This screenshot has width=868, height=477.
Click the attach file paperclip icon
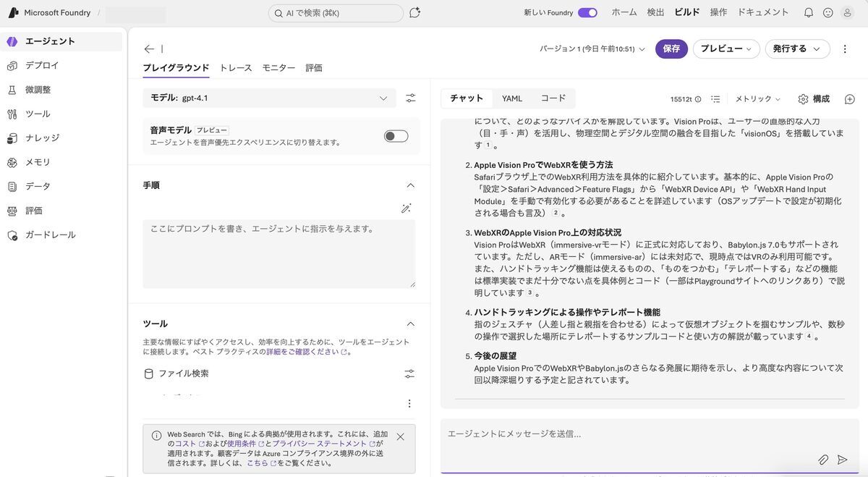point(823,460)
